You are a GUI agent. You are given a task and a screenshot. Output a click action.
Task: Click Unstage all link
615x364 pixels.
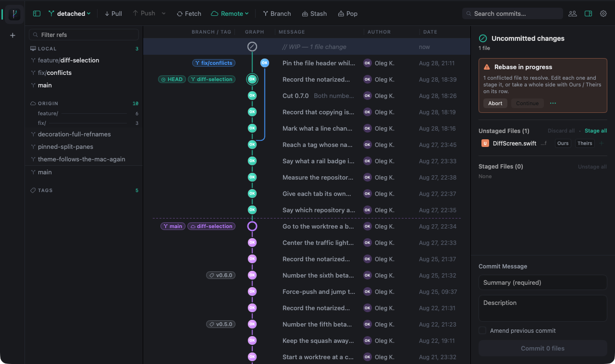(592, 167)
